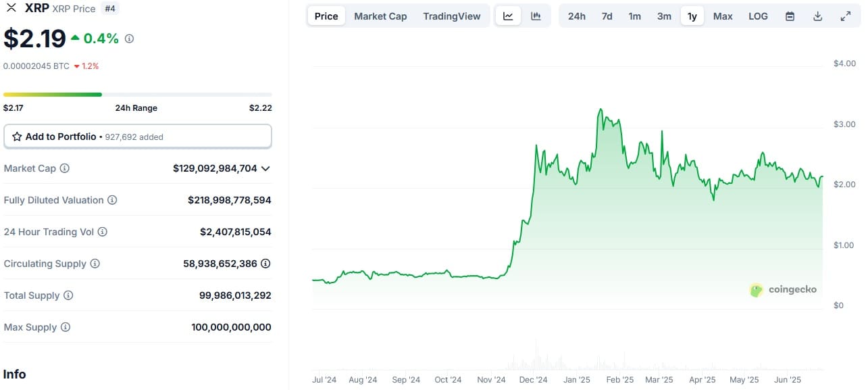Open the calendar date range picker
The width and height of the screenshot is (868, 390).
(790, 16)
